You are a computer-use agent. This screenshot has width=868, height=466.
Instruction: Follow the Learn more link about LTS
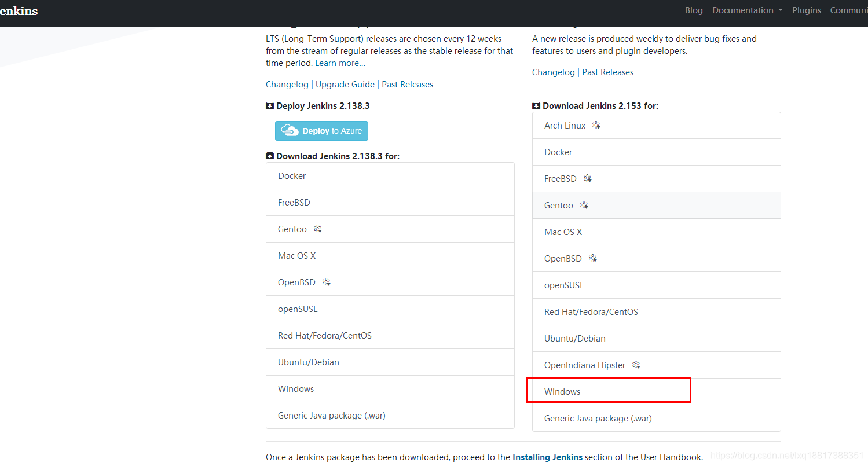pos(340,63)
